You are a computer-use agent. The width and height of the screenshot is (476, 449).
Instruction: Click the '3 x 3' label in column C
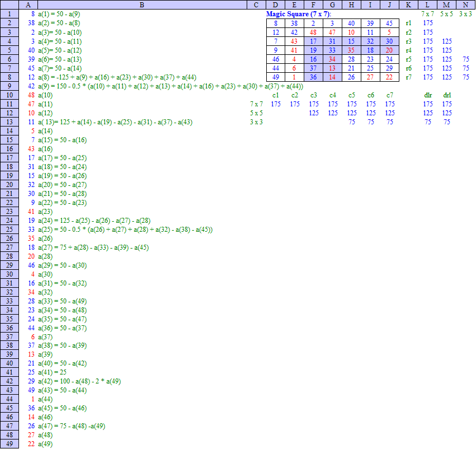257,122
